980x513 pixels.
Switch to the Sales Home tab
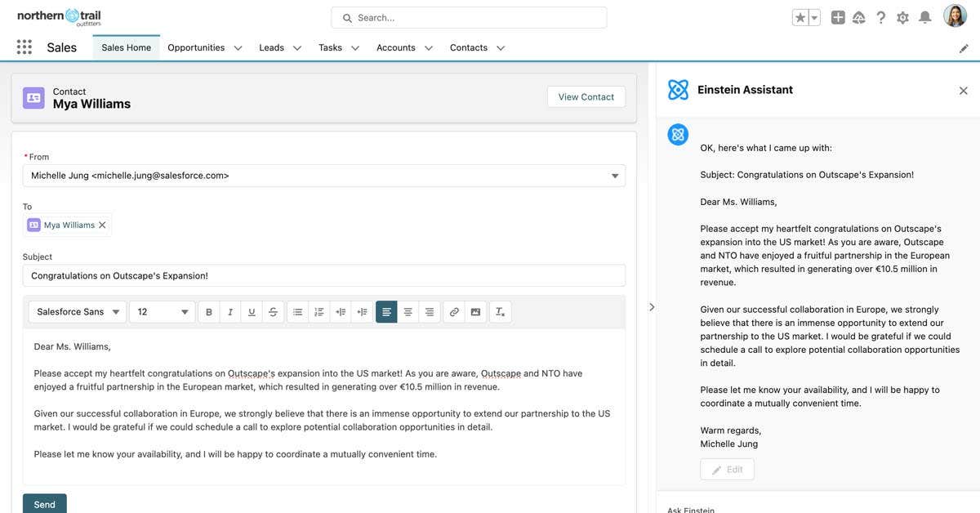pyautogui.click(x=126, y=47)
